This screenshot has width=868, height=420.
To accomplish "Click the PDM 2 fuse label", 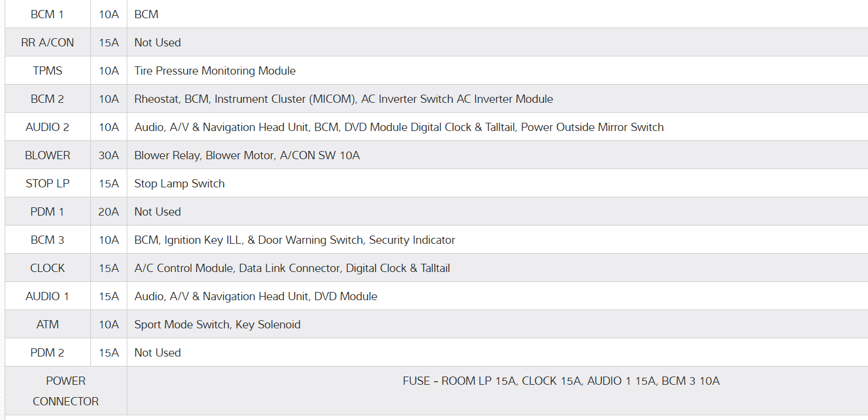I will tap(48, 352).
